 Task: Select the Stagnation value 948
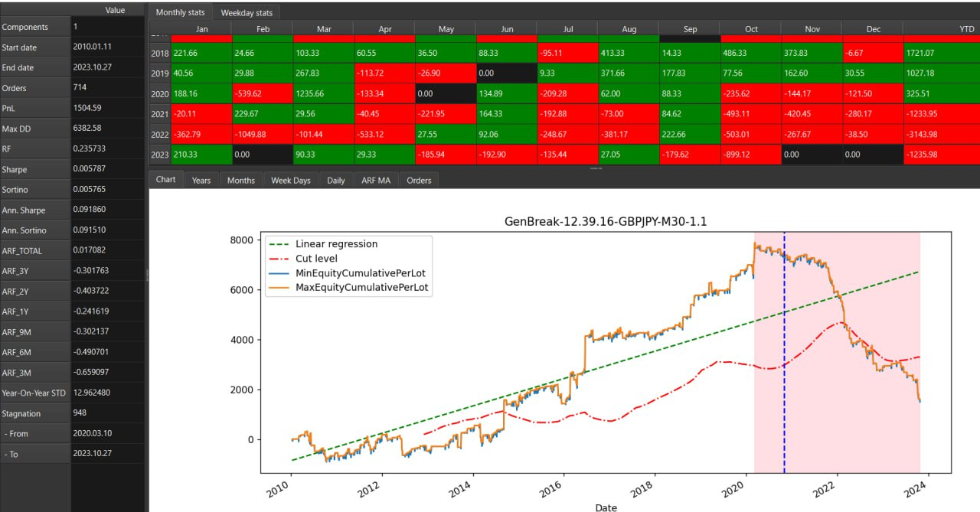coord(108,413)
